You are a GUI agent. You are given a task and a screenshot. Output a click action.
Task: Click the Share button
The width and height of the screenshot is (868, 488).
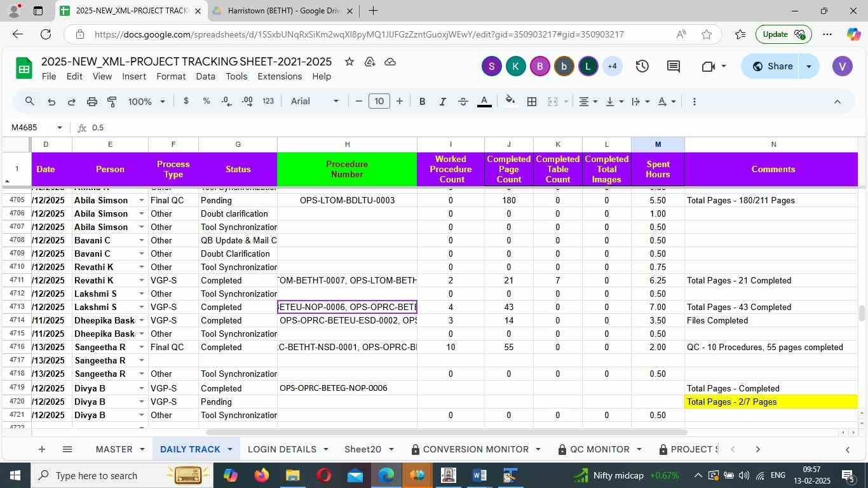pos(771,66)
